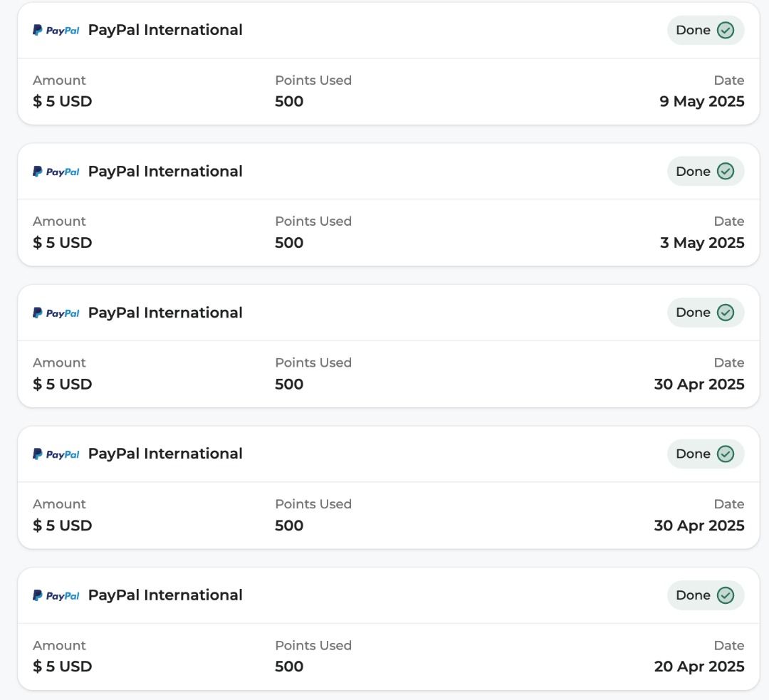769x700 pixels.
Task: Click the 20 Apr 2025 date value
Action: 699,667
